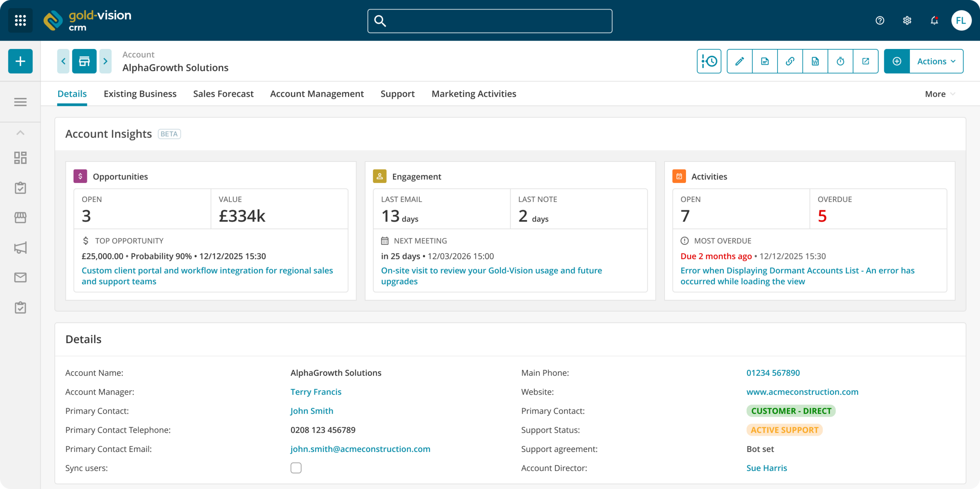Viewport: 980px width, 489px height.
Task: Click the envelope mail icon in sidebar
Action: point(20,277)
